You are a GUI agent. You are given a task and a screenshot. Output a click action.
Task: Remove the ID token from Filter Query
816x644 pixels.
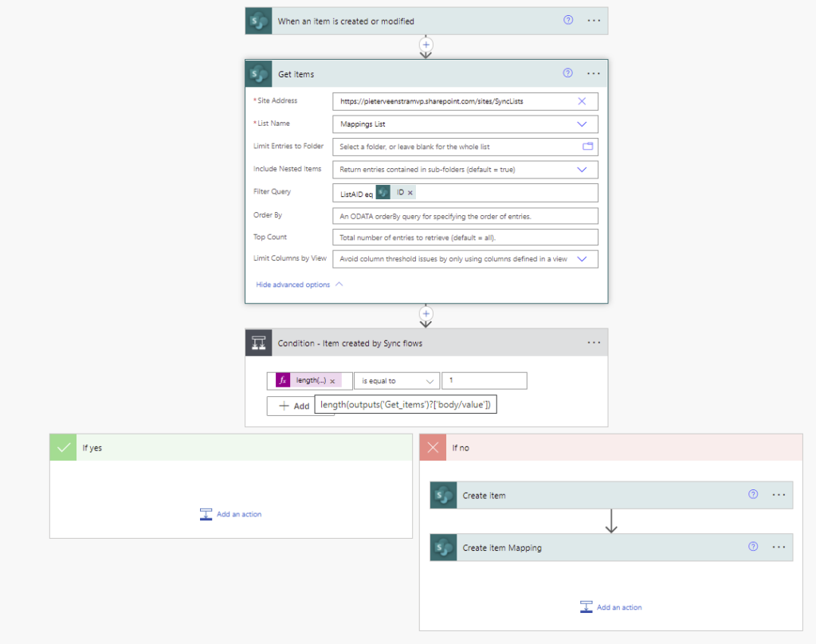[410, 193]
